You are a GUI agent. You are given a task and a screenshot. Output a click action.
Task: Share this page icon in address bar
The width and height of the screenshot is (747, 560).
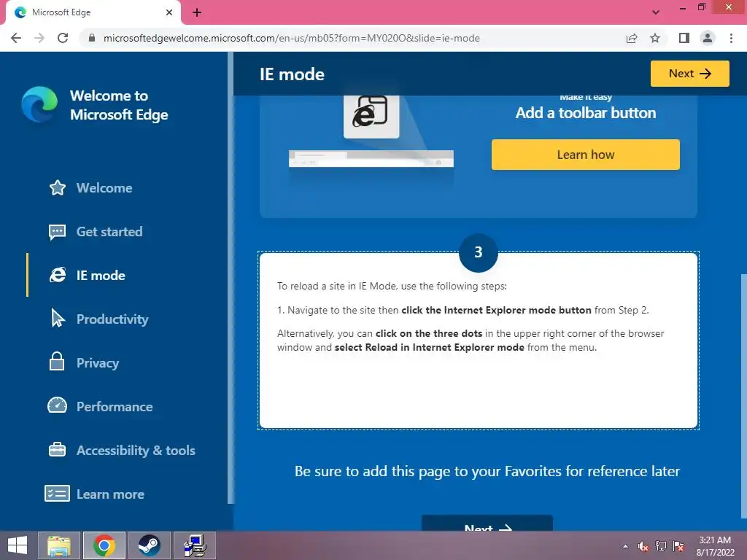coord(632,38)
